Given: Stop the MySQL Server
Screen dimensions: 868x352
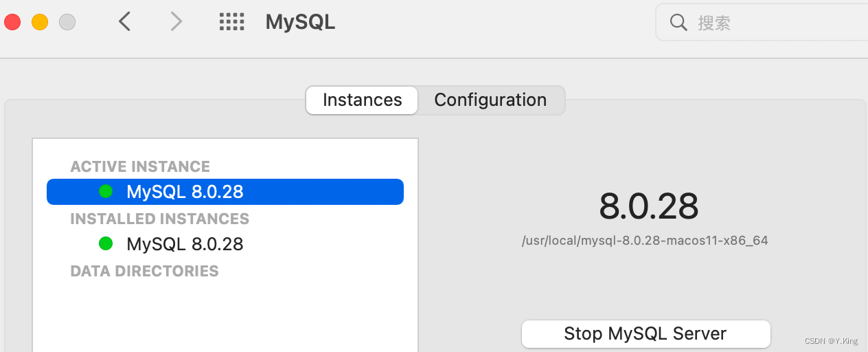Looking at the screenshot, I should coord(646,334).
